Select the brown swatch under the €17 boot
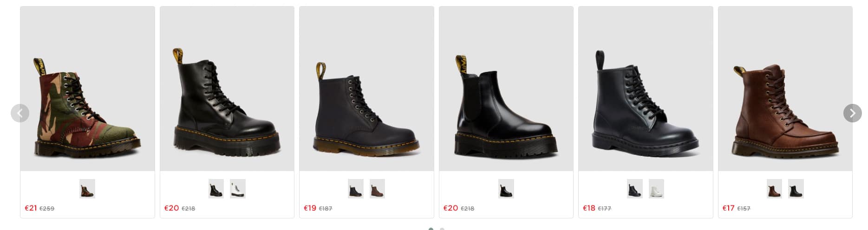Viewport: 868px width, 230px height. pos(774,189)
